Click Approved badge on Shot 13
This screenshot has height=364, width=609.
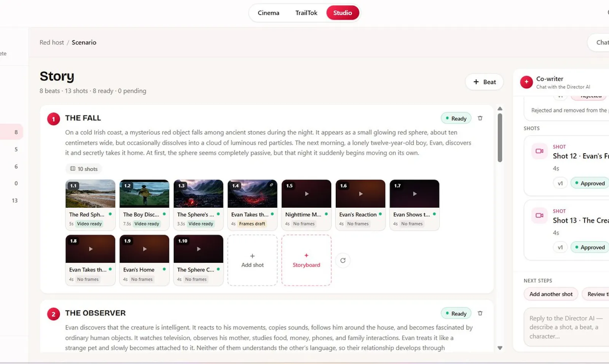[590, 247]
